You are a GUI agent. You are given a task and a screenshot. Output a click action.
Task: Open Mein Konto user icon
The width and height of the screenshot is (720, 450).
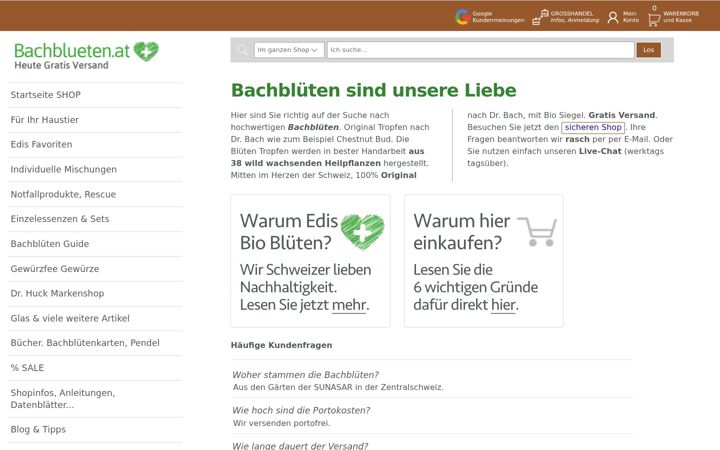click(613, 17)
